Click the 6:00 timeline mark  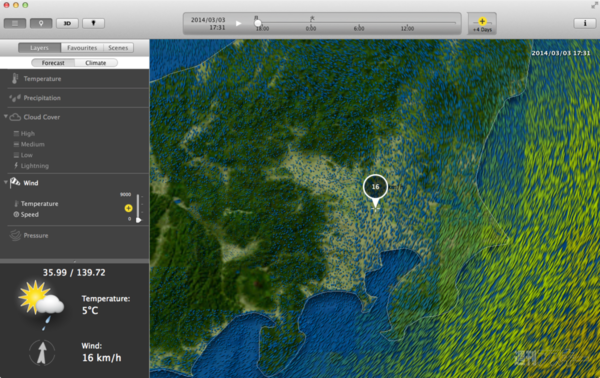click(x=359, y=28)
